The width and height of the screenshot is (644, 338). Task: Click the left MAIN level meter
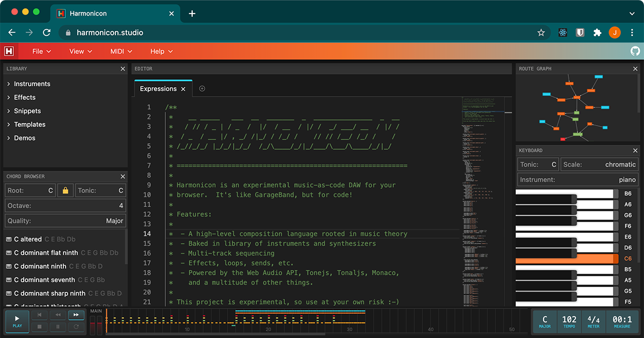tap(92, 325)
